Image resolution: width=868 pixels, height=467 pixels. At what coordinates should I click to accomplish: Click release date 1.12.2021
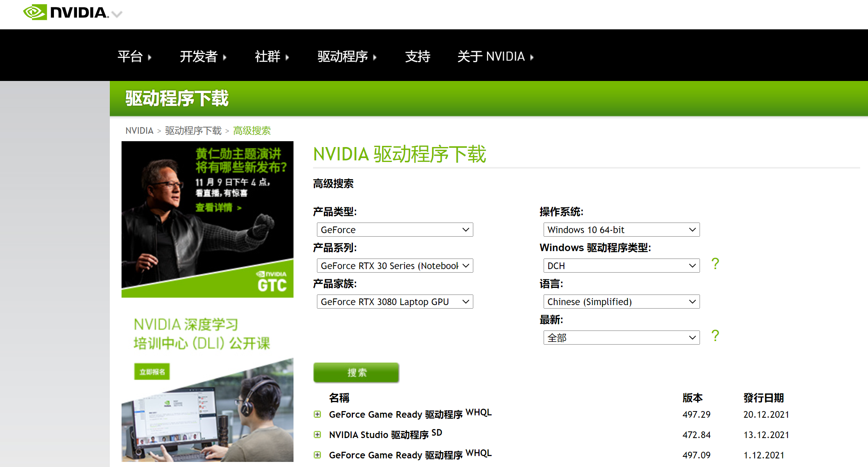pyautogui.click(x=764, y=455)
